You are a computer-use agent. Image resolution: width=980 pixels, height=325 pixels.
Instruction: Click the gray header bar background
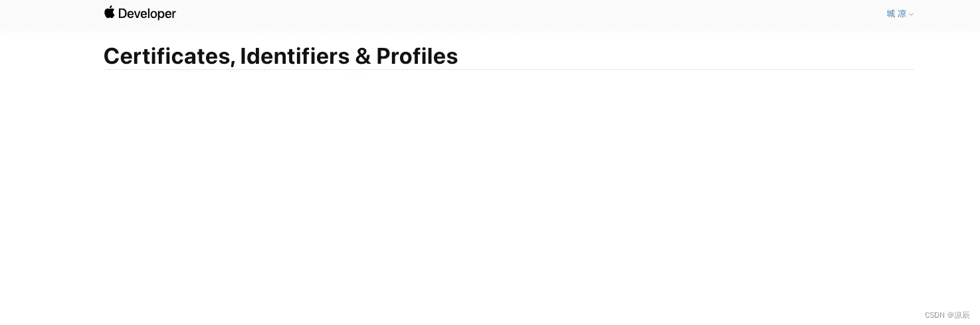532,15
